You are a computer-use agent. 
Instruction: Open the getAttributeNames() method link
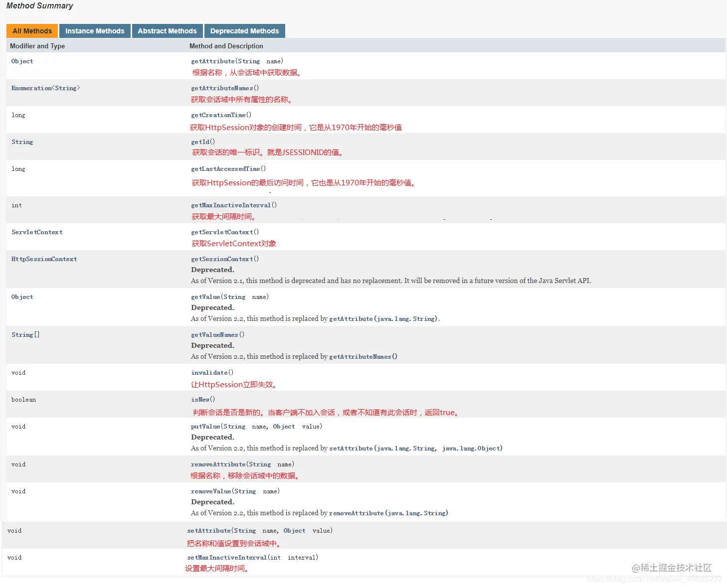coord(222,88)
